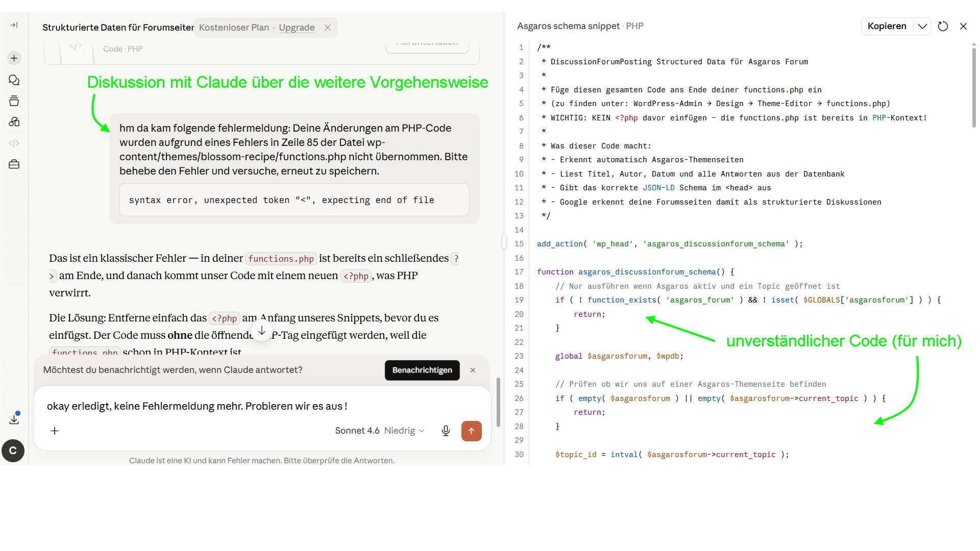The image size is (980, 551).
Task: Send the message with the orange arrow button
Action: pyautogui.click(x=472, y=431)
